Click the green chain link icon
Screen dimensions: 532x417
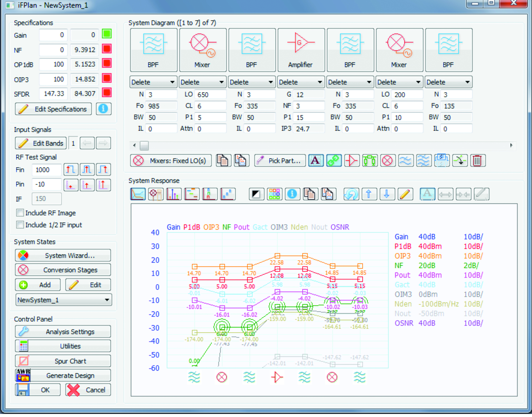click(x=334, y=161)
